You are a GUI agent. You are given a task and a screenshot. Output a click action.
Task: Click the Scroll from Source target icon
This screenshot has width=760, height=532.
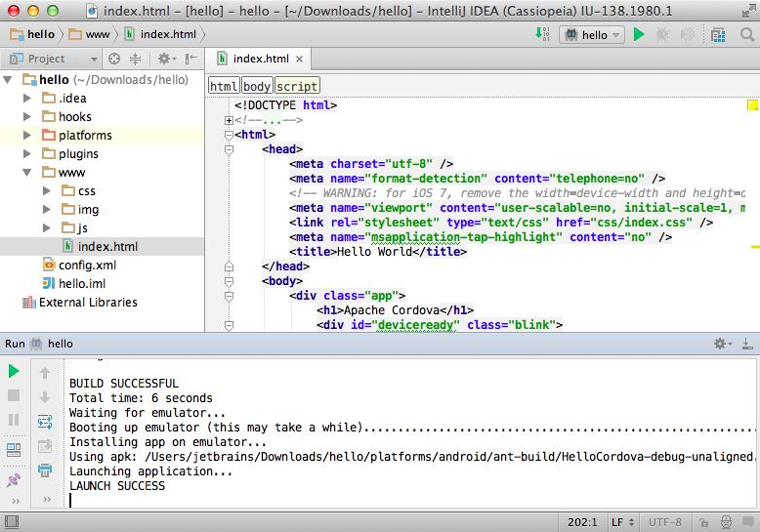(x=114, y=59)
